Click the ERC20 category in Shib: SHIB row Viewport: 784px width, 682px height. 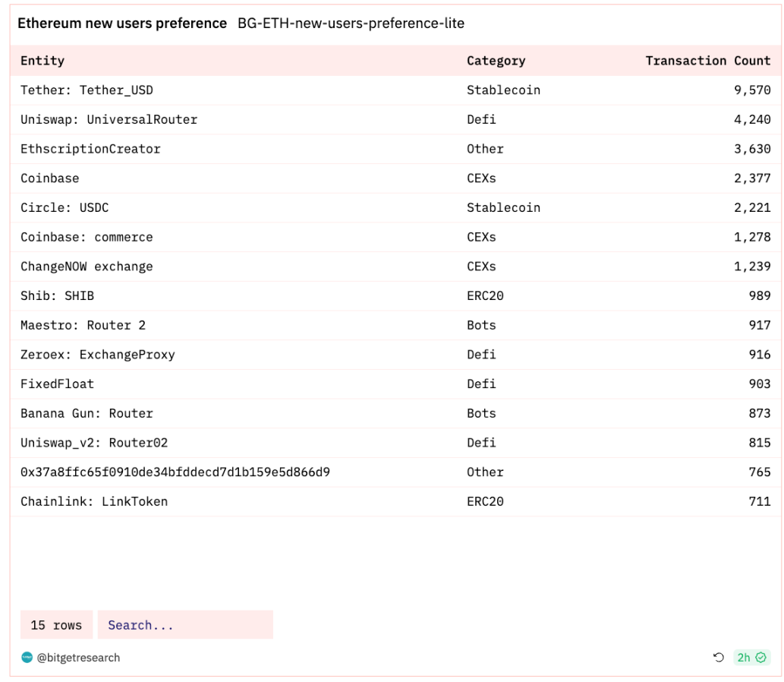[485, 295]
